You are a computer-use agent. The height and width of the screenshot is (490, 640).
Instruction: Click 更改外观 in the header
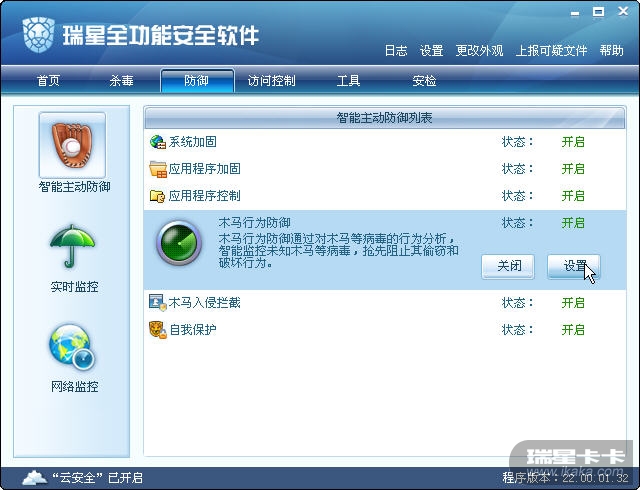click(479, 51)
